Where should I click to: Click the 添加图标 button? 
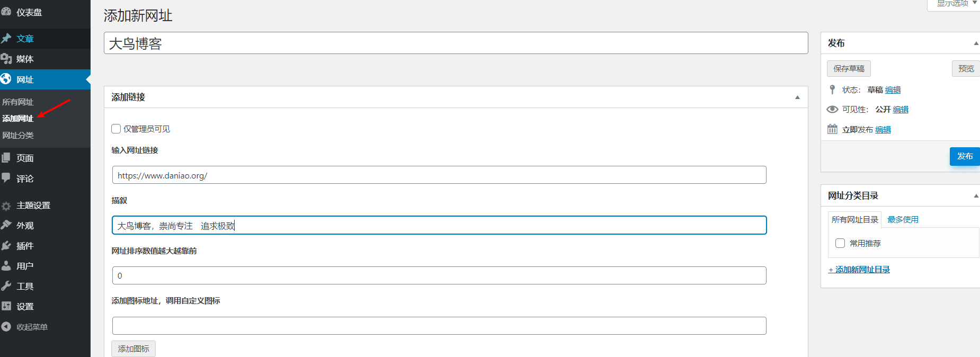coord(133,349)
